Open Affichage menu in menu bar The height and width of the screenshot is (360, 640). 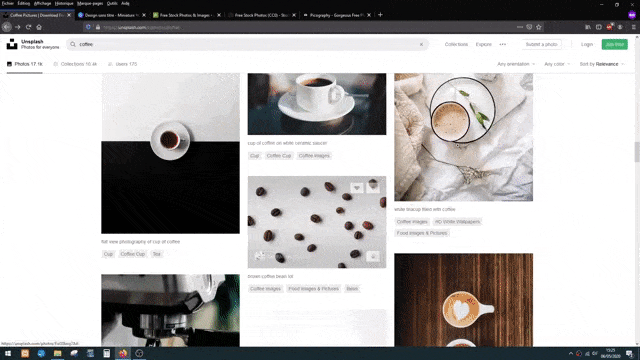(x=42, y=3)
